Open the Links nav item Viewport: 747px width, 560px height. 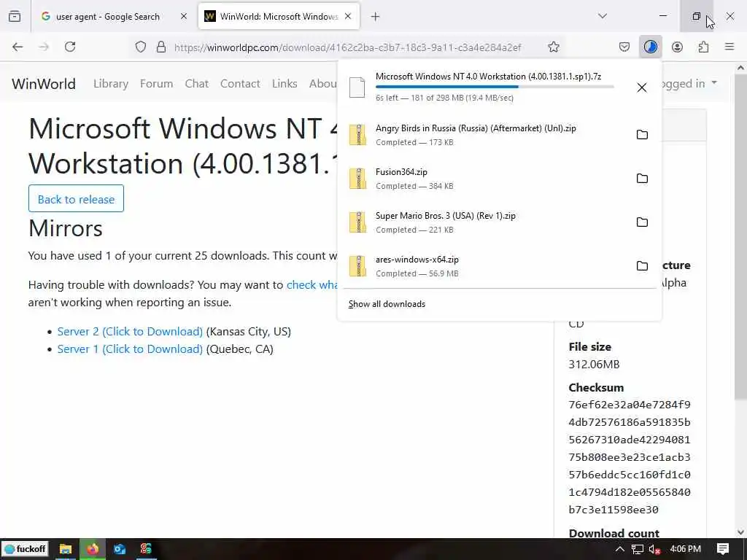point(285,84)
